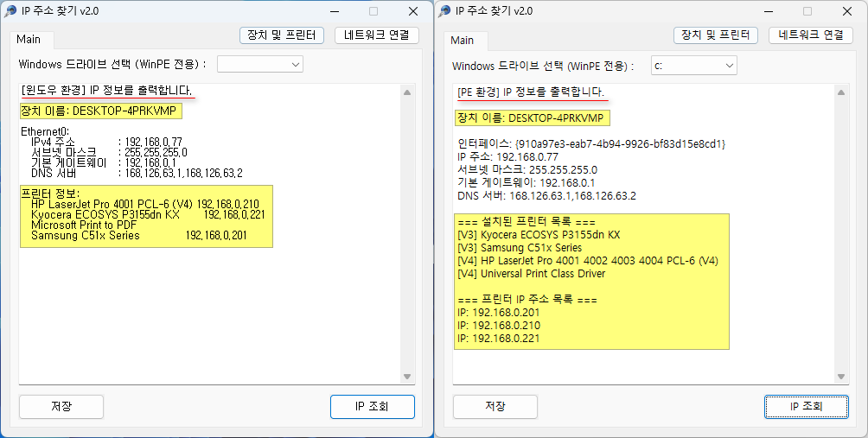Open 장치 및 프린터 in right window
This screenshot has width=868, height=438.
716,35
